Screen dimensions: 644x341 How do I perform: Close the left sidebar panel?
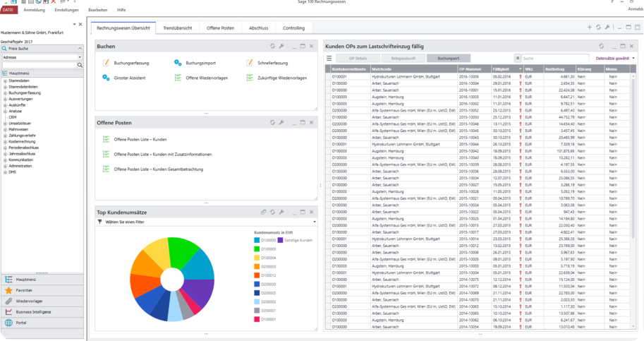coord(80,24)
